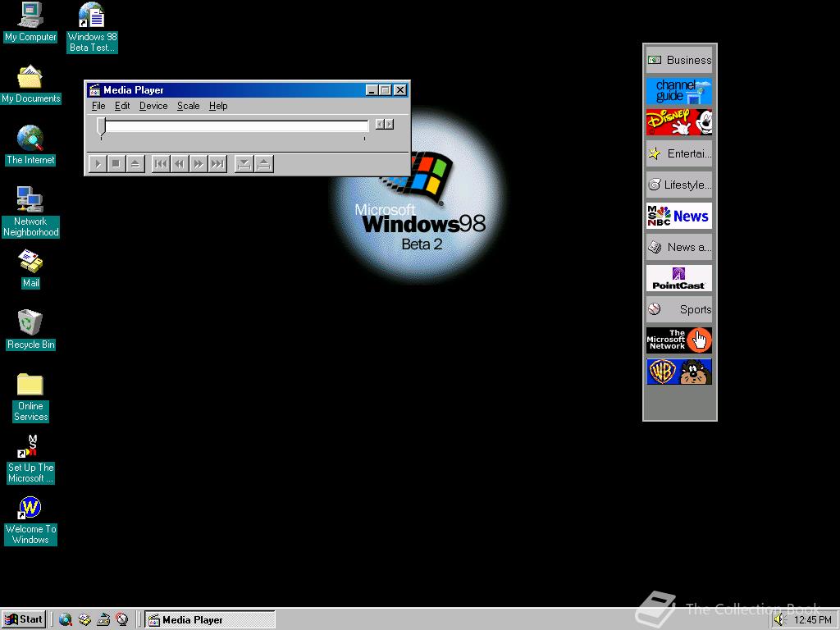Click the Media Player seek track

(x=237, y=126)
